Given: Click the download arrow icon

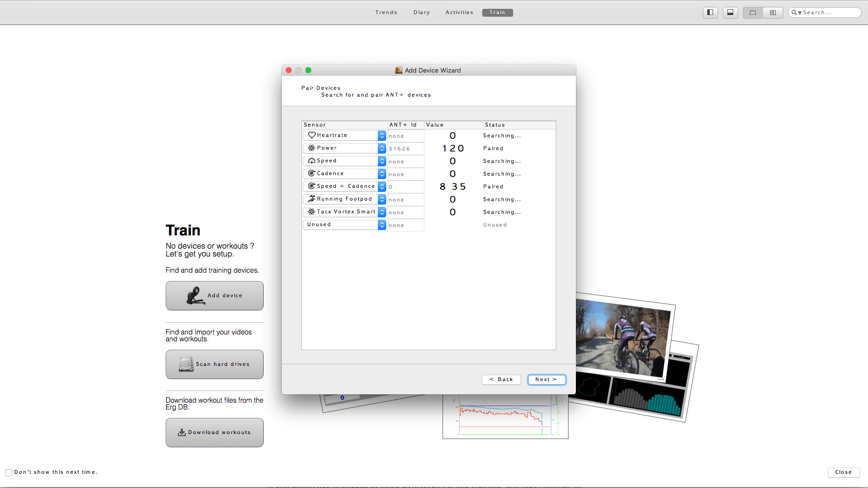Looking at the screenshot, I should click(182, 432).
